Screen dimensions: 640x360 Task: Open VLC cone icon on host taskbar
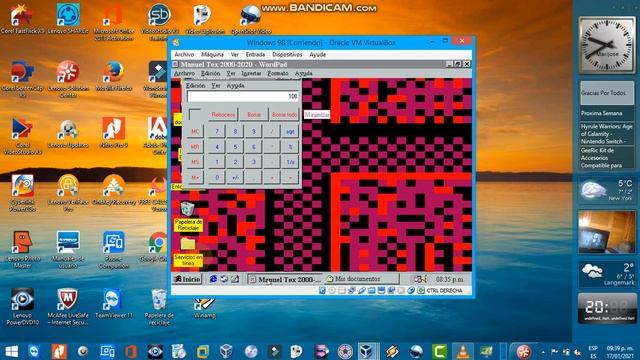coord(462,351)
